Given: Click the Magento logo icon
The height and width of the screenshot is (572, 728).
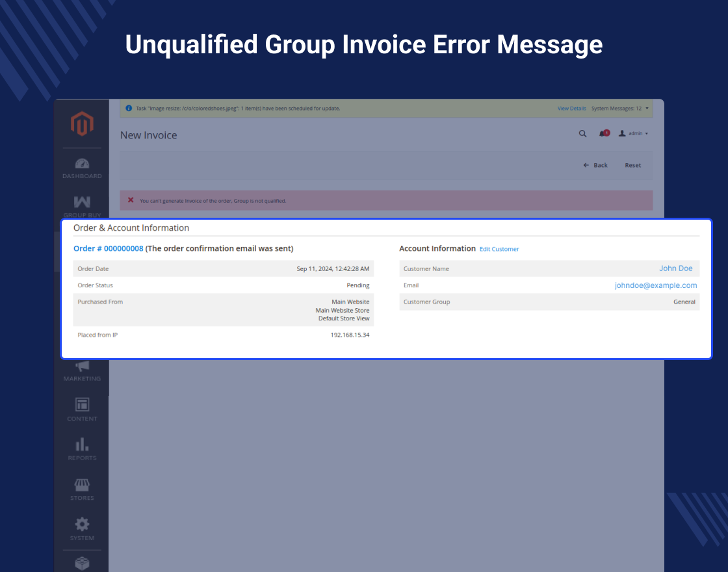Looking at the screenshot, I should (x=82, y=123).
